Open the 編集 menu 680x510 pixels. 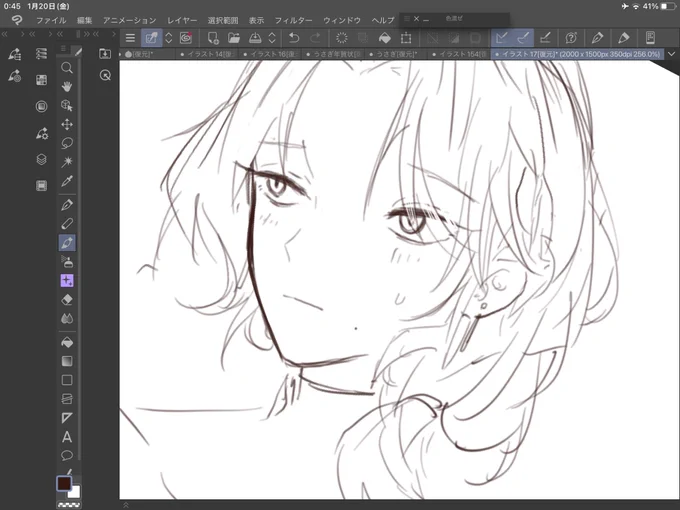coord(85,20)
